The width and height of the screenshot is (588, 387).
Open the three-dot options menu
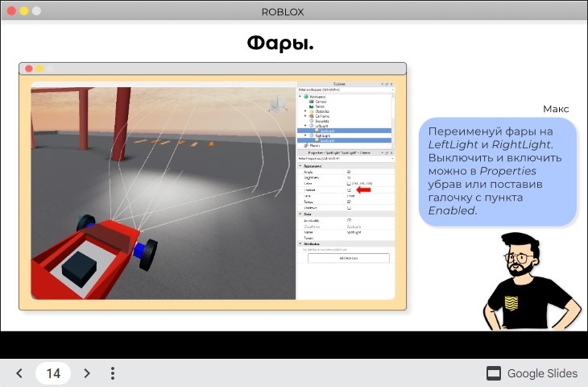tap(113, 373)
